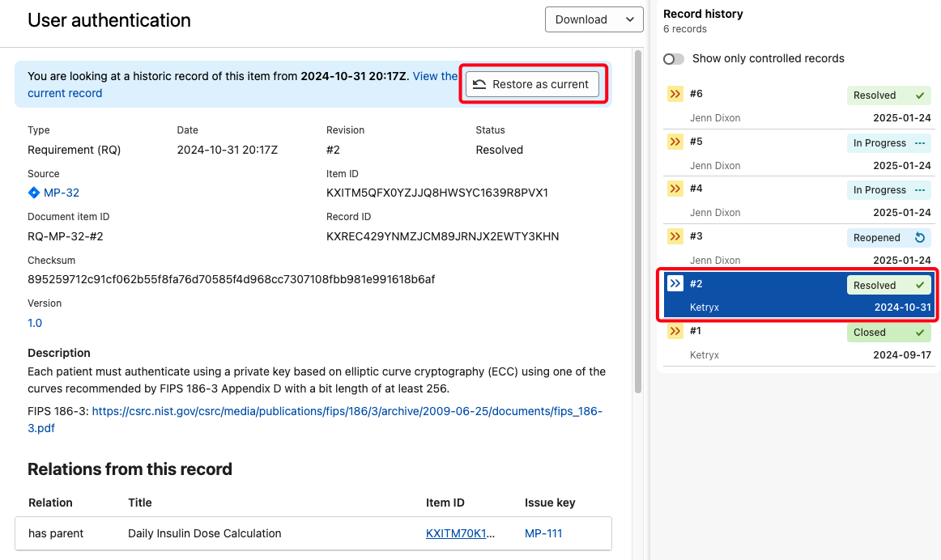Click the Relations from this record heading
Image resolution: width=941 pixels, height=560 pixels.
pyautogui.click(x=130, y=469)
